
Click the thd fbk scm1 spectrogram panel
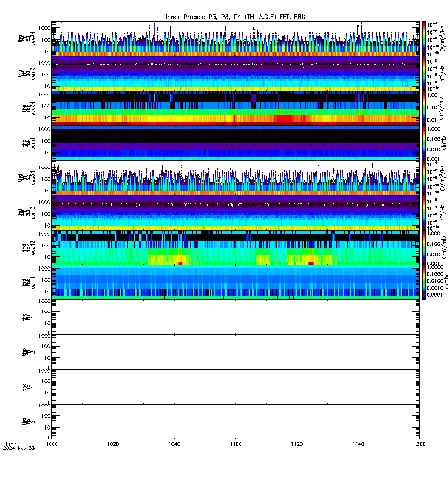tap(235, 282)
